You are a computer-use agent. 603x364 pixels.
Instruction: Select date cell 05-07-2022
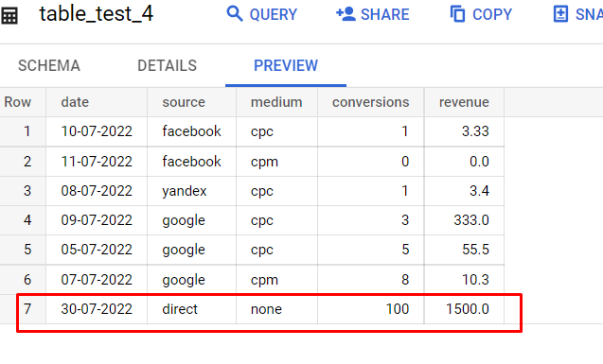[x=97, y=250]
